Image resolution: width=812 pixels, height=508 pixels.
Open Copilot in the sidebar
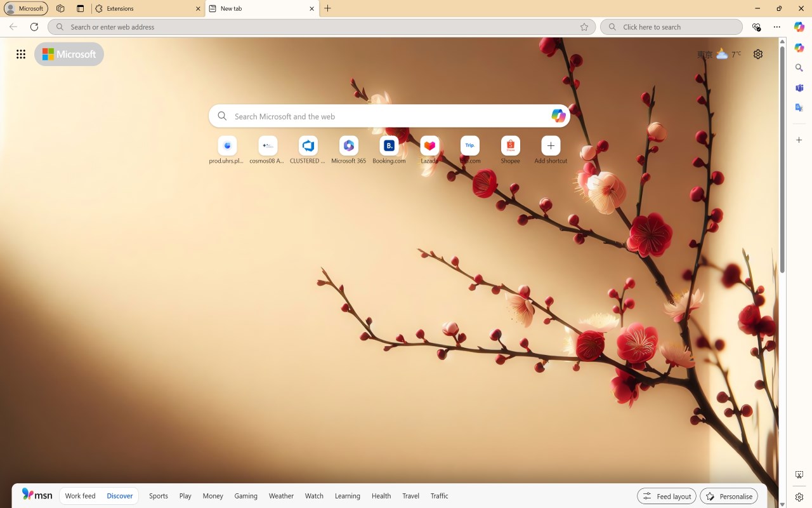[799, 48]
